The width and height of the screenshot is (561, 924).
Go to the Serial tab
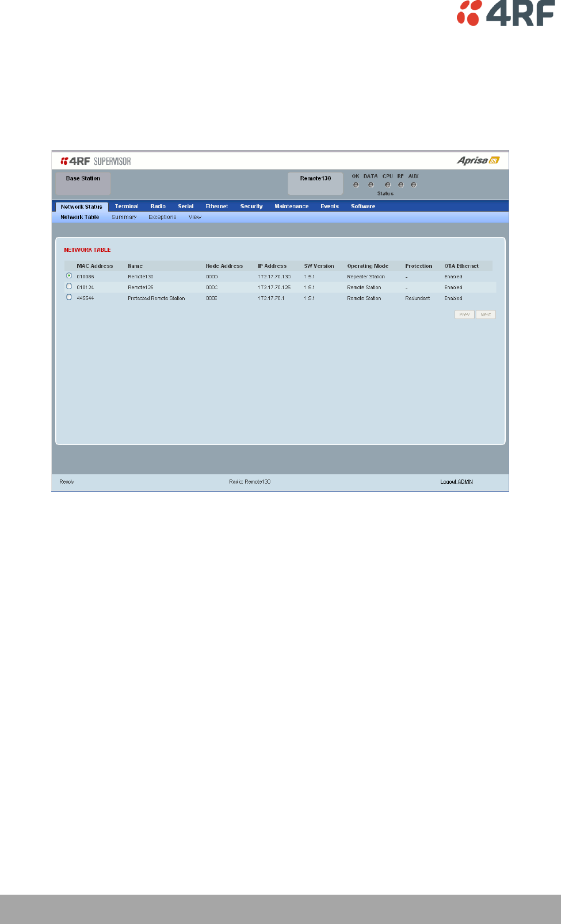point(186,206)
